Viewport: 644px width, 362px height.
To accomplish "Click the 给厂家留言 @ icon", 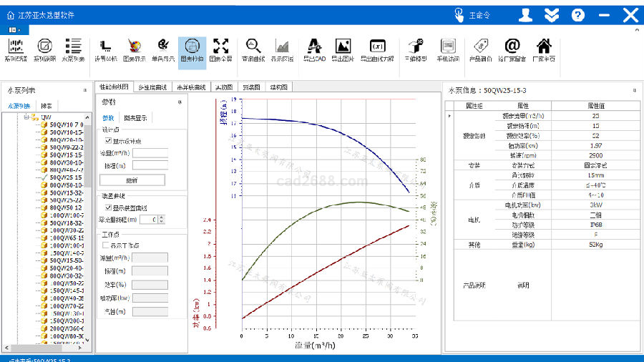I will pyautogui.click(x=512, y=49).
